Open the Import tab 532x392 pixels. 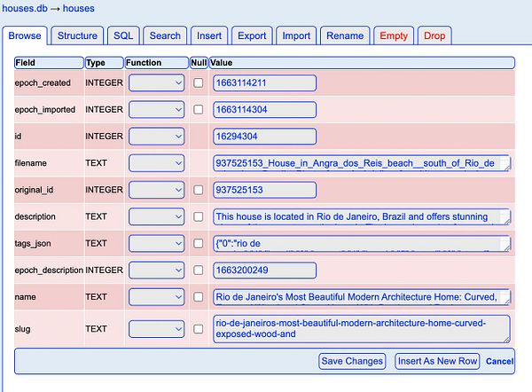[296, 35]
